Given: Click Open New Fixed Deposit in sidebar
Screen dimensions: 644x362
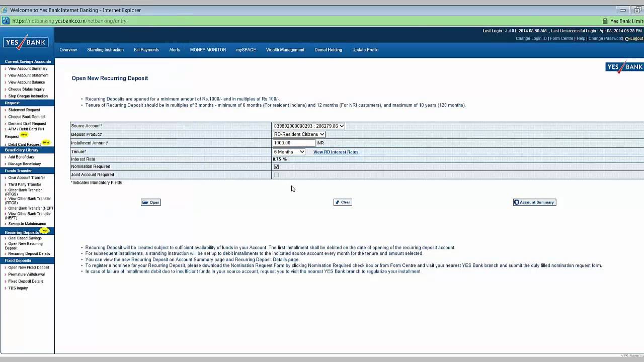Looking at the screenshot, I should click(x=29, y=267).
